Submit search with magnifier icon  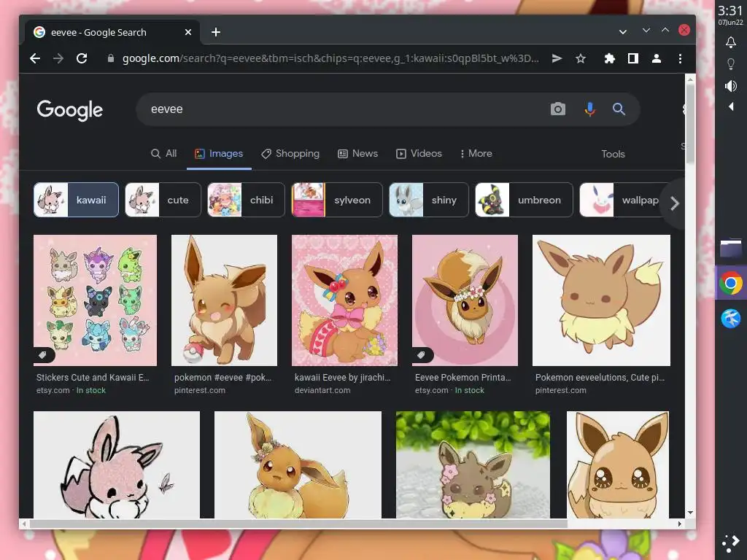click(619, 109)
